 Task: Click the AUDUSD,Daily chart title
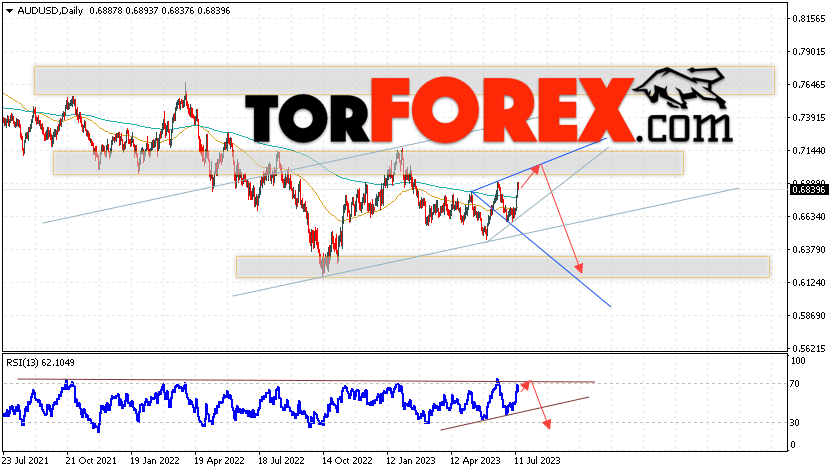(50, 11)
